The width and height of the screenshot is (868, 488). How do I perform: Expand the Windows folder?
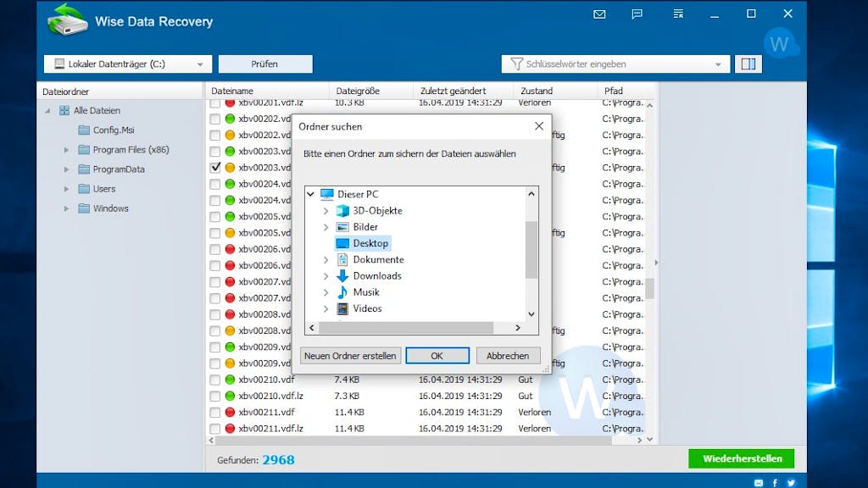click(x=66, y=208)
